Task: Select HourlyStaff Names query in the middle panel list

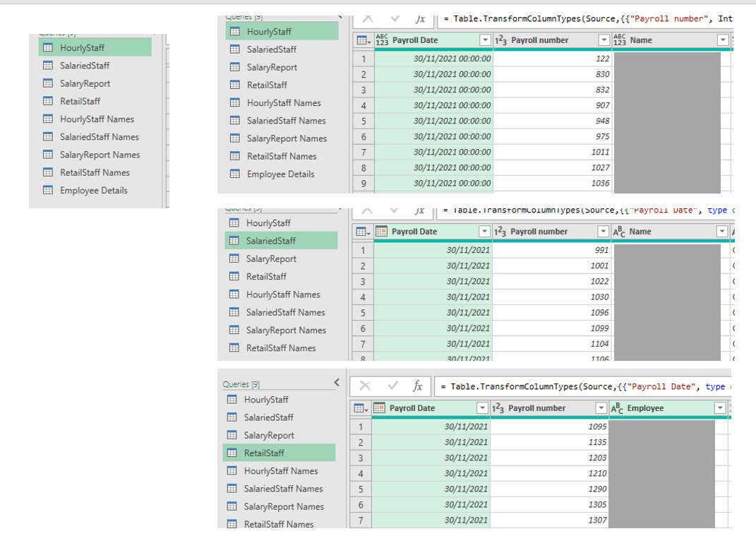Action: click(x=282, y=294)
